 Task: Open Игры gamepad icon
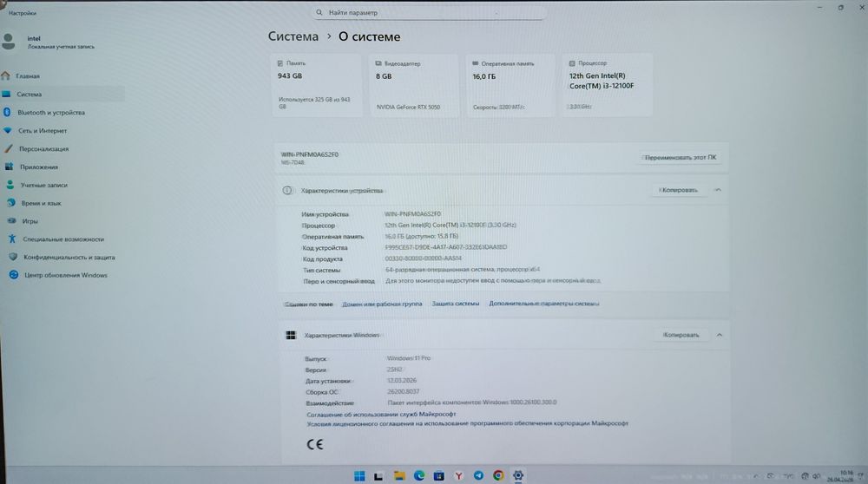pyautogui.click(x=11, y=220)
